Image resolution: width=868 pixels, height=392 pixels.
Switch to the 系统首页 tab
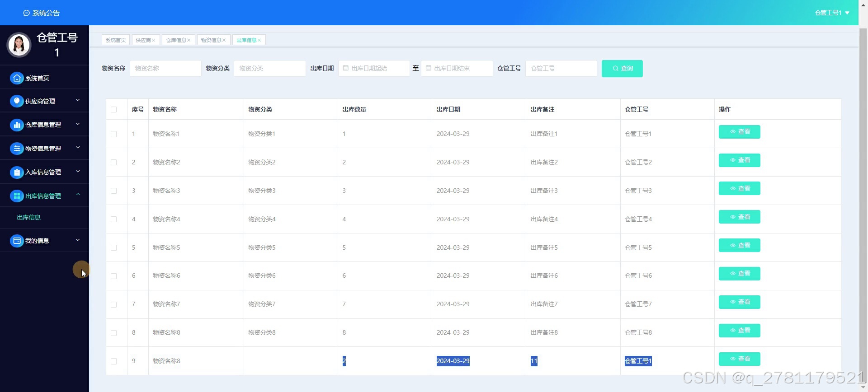(116, 40)
